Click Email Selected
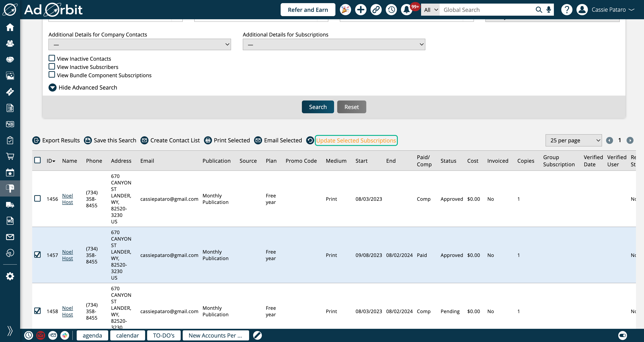Image resolution: width=644 pixels, height=342 pixels. click(x=278, y=140)
